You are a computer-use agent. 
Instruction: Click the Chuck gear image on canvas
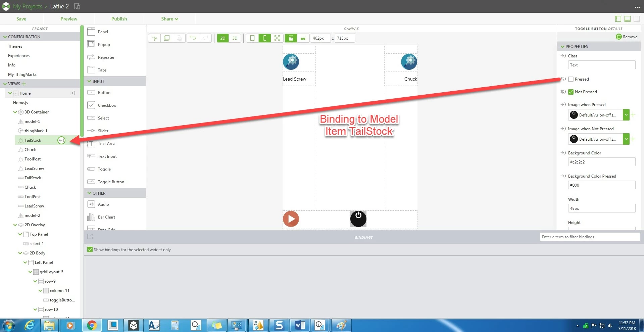(409, 62)
